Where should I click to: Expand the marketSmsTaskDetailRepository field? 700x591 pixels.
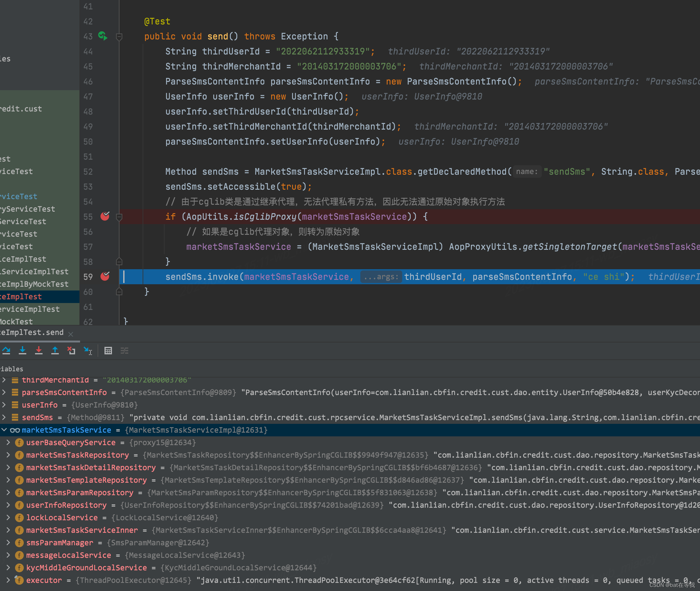coord(8,467)
